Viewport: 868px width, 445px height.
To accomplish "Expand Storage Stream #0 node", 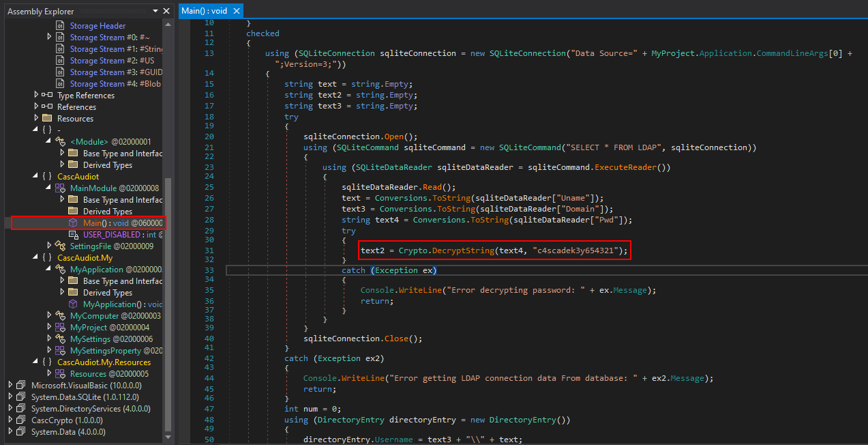I will coord(49,38).
